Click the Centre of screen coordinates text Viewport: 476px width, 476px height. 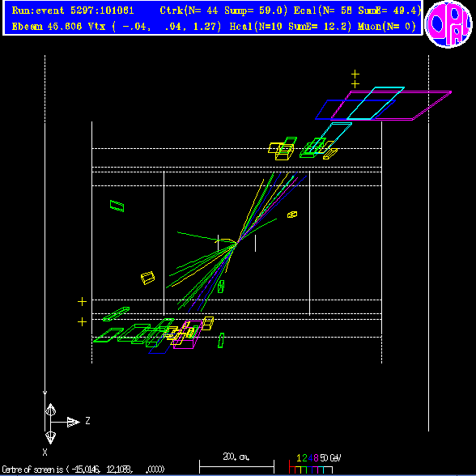pyautogui.click(x=83, y=470)
